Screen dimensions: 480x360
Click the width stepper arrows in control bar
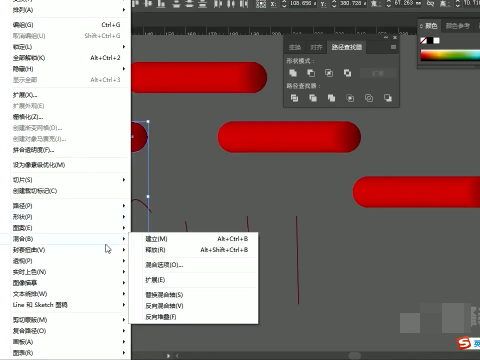point(389,4)
